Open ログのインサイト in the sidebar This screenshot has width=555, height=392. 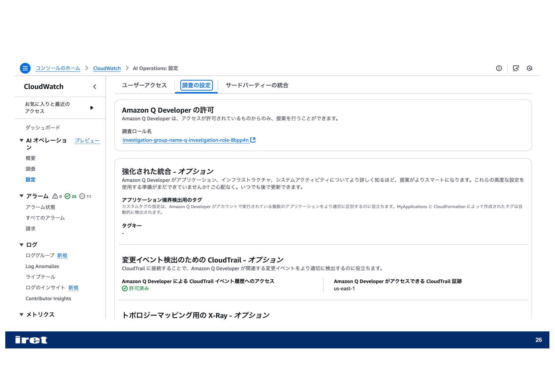coord(46,288)
